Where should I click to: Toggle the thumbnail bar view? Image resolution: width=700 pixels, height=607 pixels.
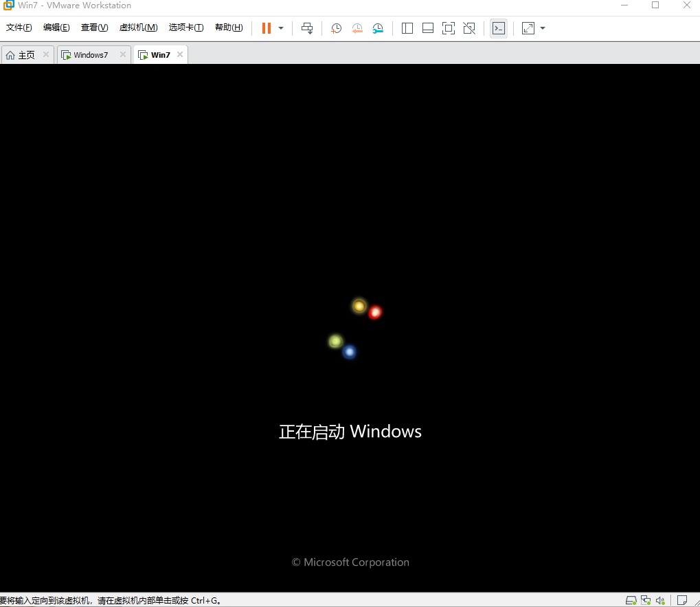point(428,28)
